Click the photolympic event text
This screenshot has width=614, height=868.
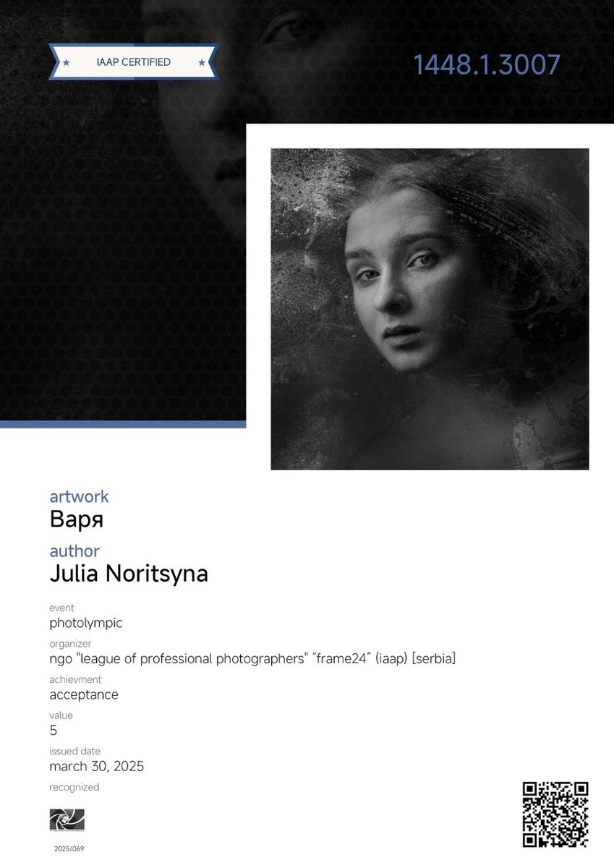click(86, 624)
